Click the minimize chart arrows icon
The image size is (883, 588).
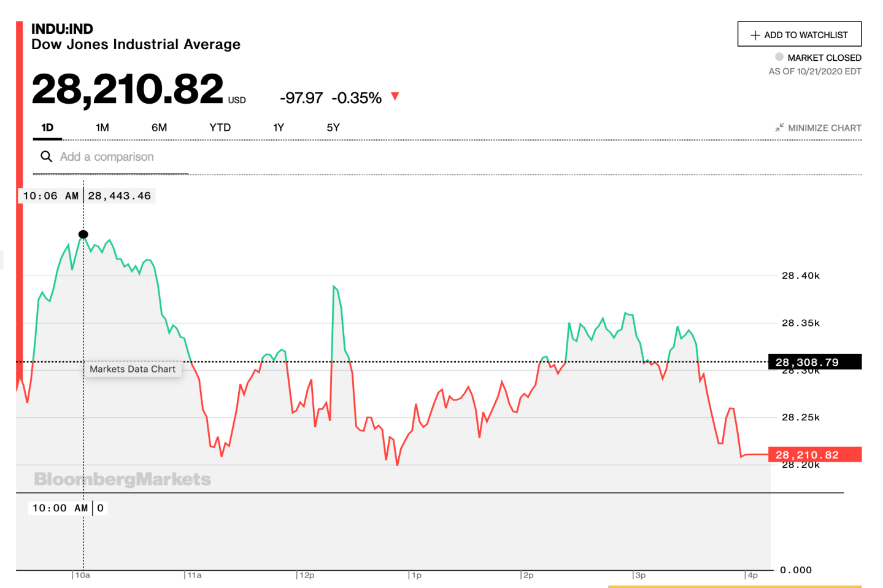(x=779, y=128)
